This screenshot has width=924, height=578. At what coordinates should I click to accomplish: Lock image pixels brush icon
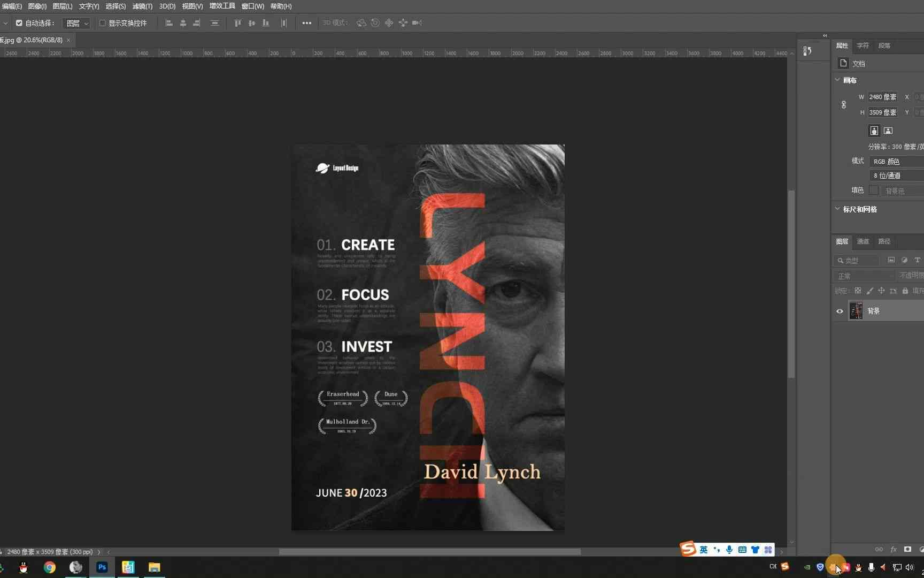(869, 291)
